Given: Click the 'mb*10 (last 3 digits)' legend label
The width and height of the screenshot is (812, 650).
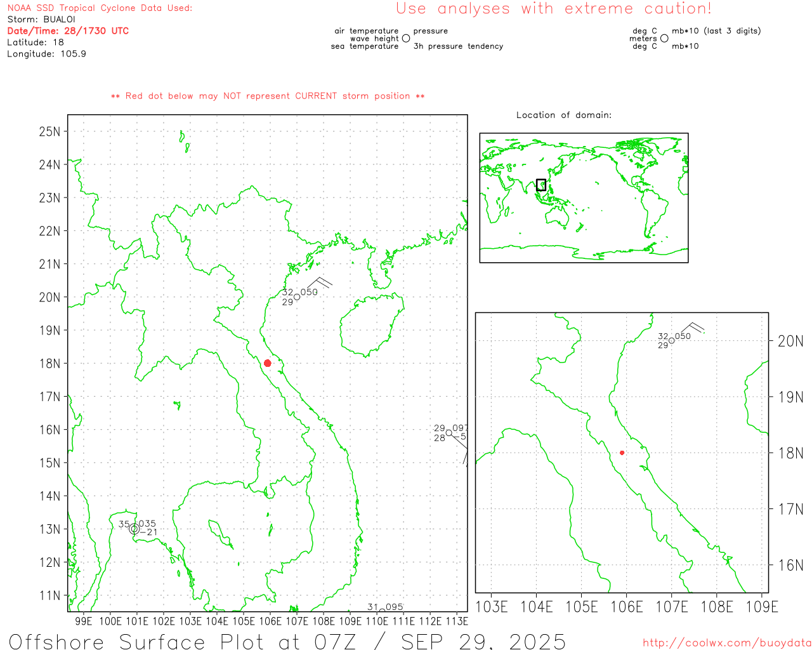Looking at the screenshot, I should (716, 31).
